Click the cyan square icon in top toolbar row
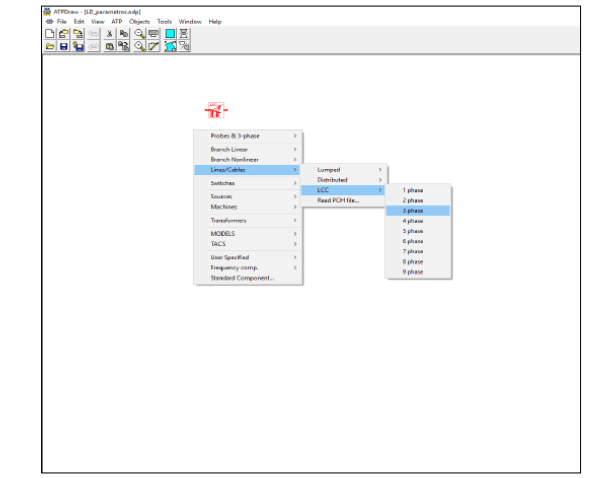 coord(168,33)
